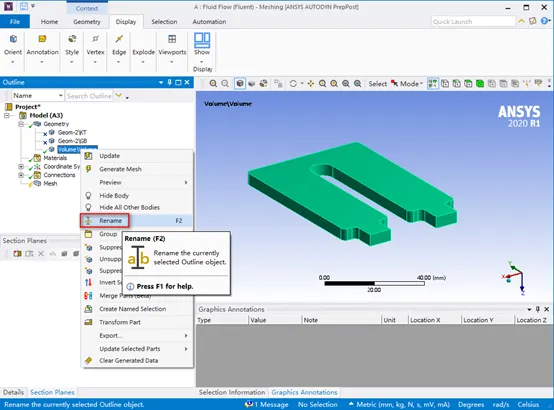The width and height of the screenshot is (554, 410).
Task: Click the pin icon on Outline panel
Action: (x=170, y=82)
